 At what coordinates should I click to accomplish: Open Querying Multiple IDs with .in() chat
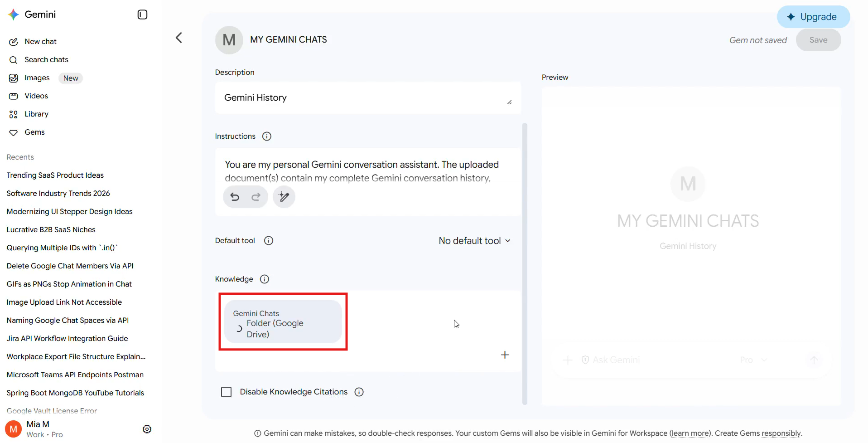coord(63,248)
